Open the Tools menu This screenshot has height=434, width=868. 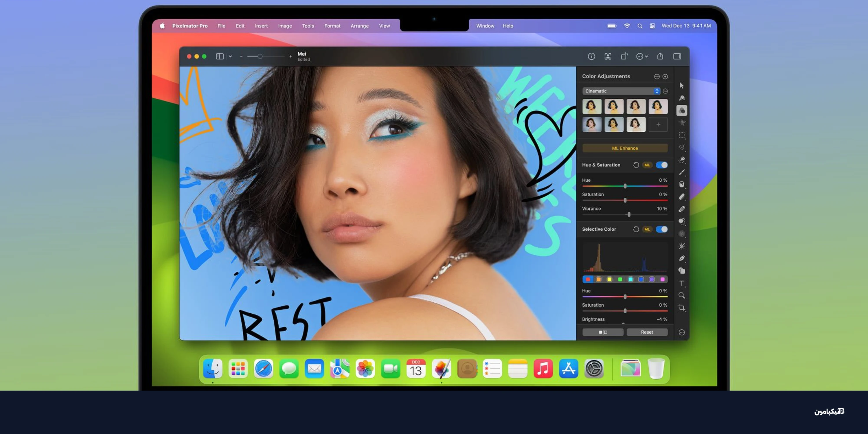[308, 26]
